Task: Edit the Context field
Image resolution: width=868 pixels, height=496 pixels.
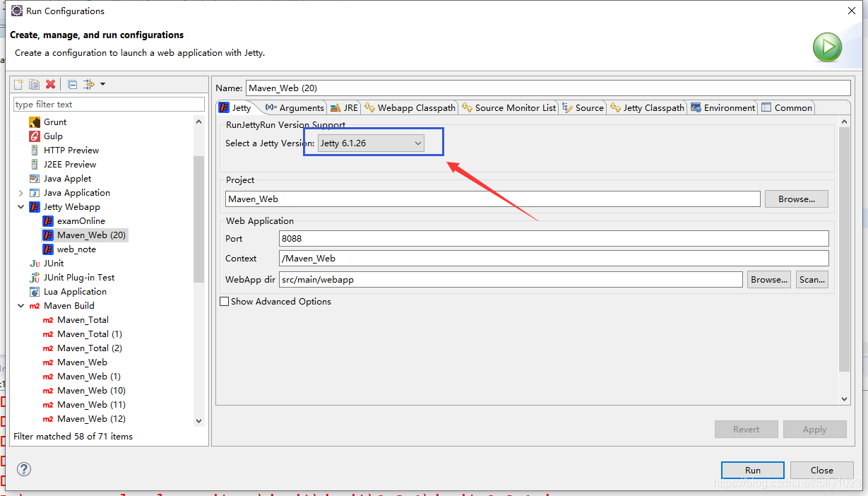Action: [554, 258]
